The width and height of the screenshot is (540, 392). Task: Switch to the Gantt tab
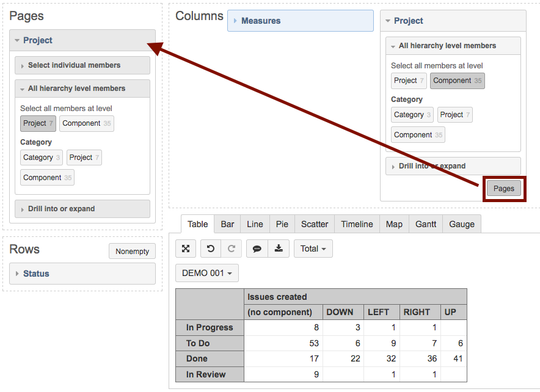coord(426,224)
